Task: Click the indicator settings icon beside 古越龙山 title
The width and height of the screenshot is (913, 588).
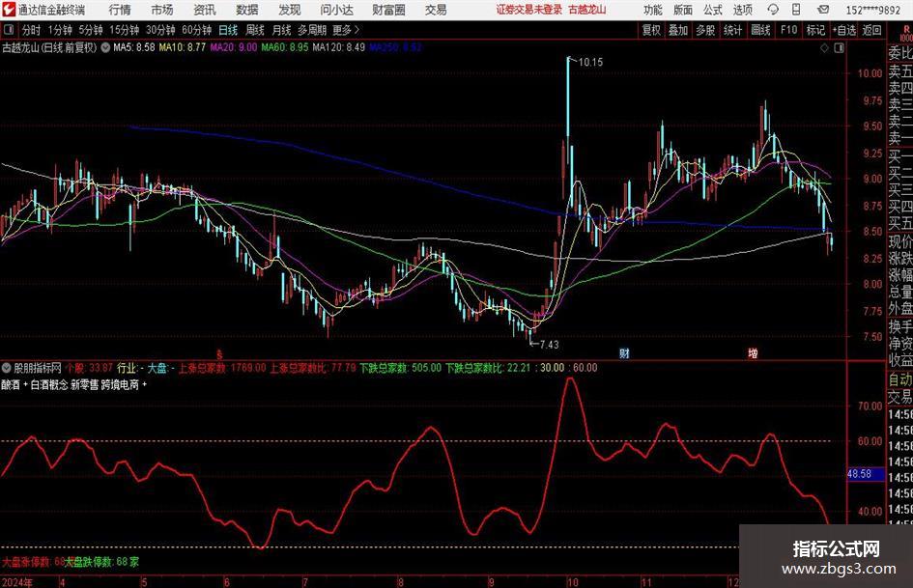Action: click(105, 47)
